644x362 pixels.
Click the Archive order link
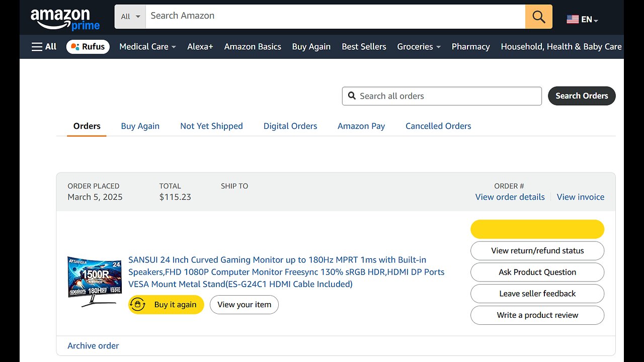tap(93, 346)
